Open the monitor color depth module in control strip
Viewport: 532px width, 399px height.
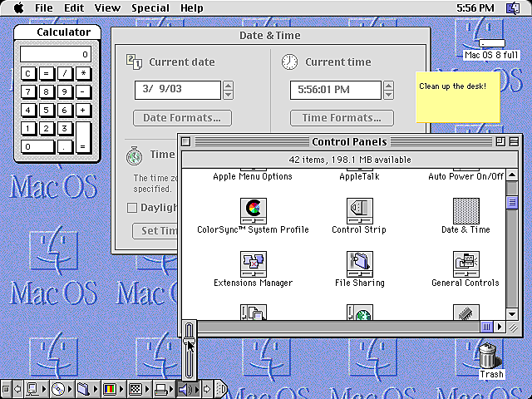112,388
